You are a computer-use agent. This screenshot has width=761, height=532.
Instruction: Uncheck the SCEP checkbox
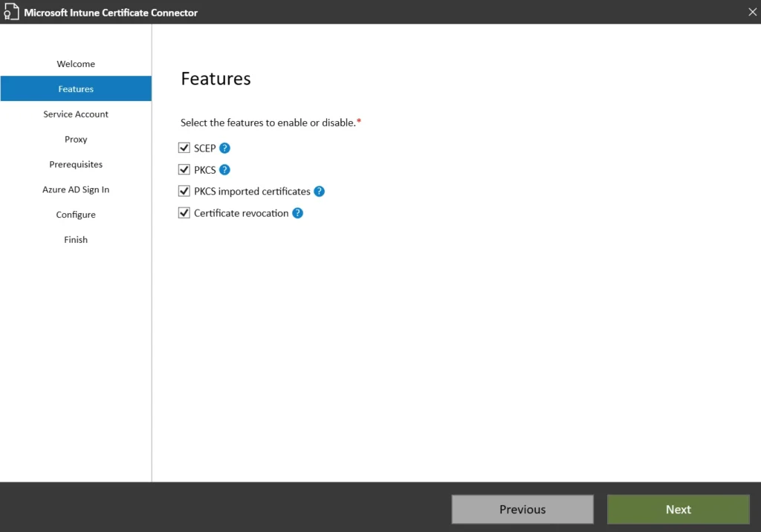coord(184,149)
